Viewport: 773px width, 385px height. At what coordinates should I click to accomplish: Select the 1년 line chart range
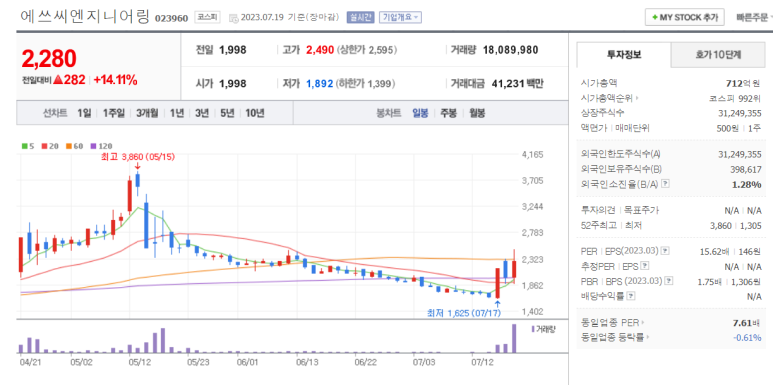(176, 113)
